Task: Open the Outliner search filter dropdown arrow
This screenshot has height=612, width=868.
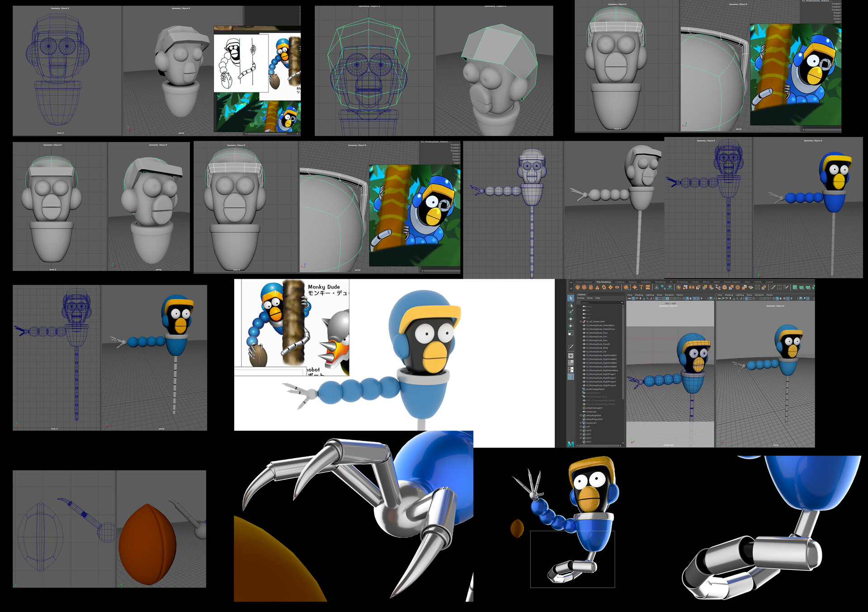Action: tap(622, 303)
